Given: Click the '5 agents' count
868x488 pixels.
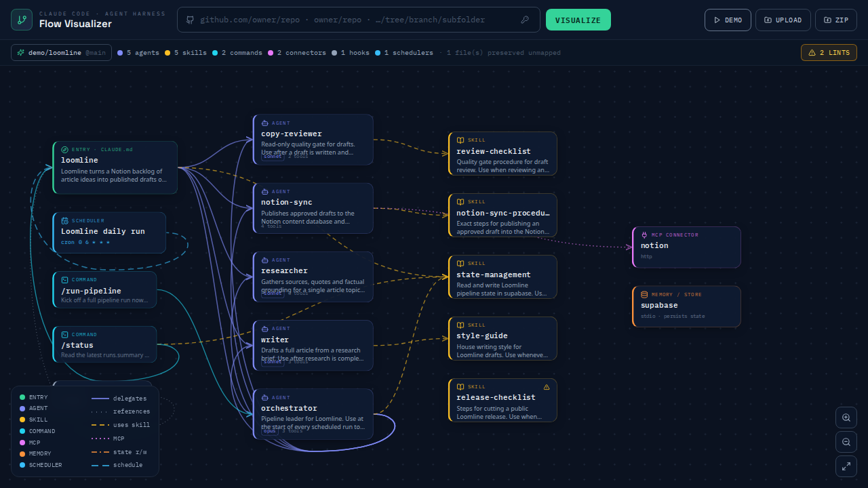Looking at the screenshot, I should pos(138,53).
